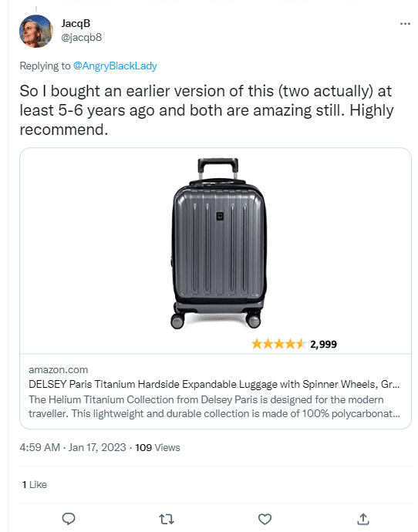Image resolution: width=418 pixels, height=532 pixels.
Task: Open the share menu via the upload icon
Action: pos(363,518)
